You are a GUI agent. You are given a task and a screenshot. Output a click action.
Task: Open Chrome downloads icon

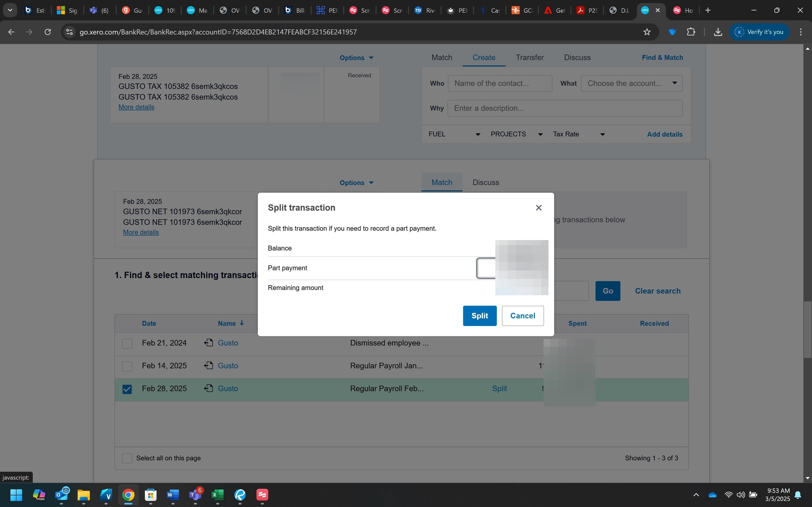[x=718, y=32]
